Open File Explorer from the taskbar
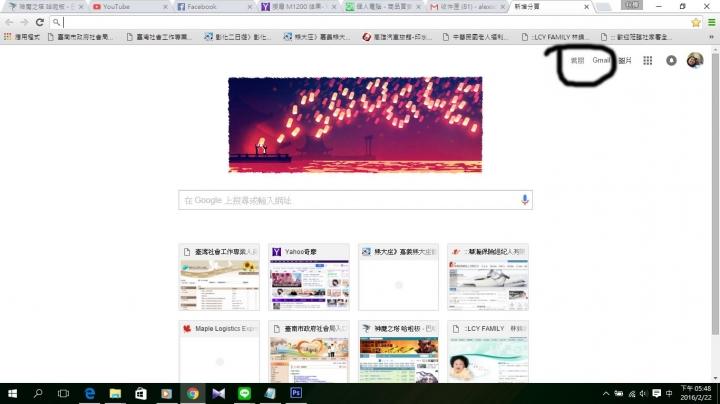This screenshot has height=404, width=720. pos(115,393)
